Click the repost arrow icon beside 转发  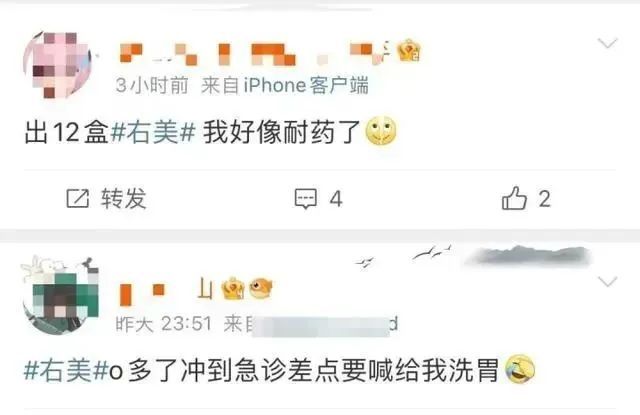pos(78,199)
